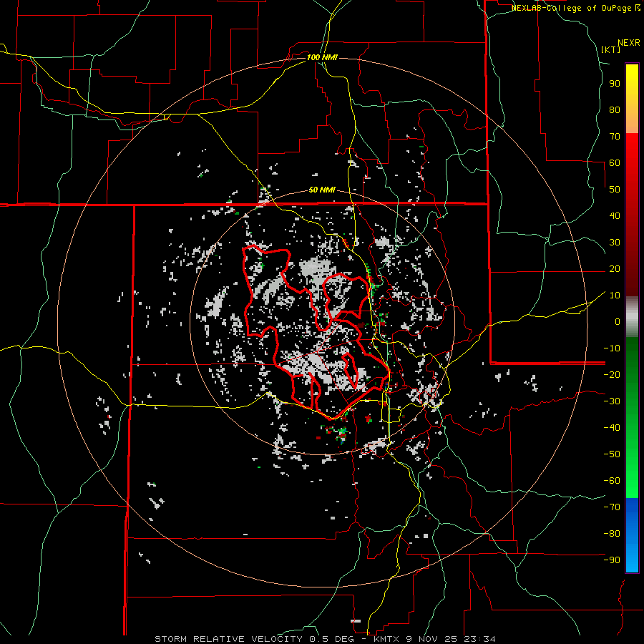Screen dimensions: 644x644
Task: Click the STORM RELATIVE VELOCITY product title
Action: [229, 638]
